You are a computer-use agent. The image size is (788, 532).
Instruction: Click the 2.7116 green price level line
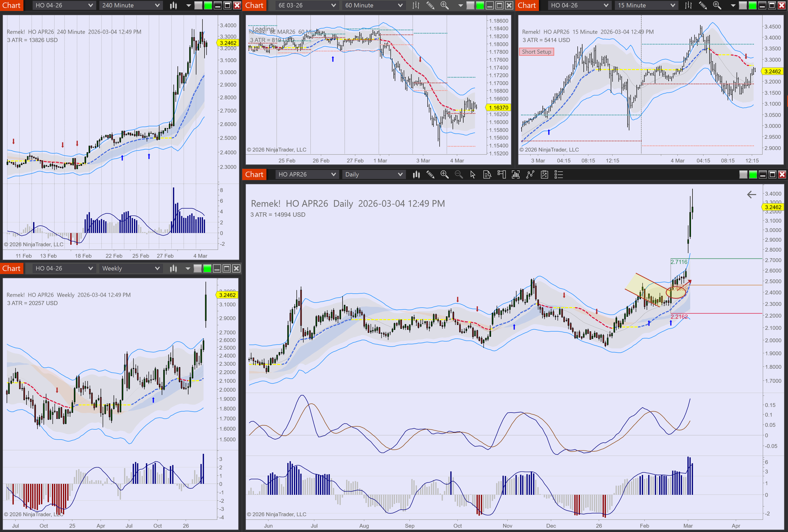point(719,258)
